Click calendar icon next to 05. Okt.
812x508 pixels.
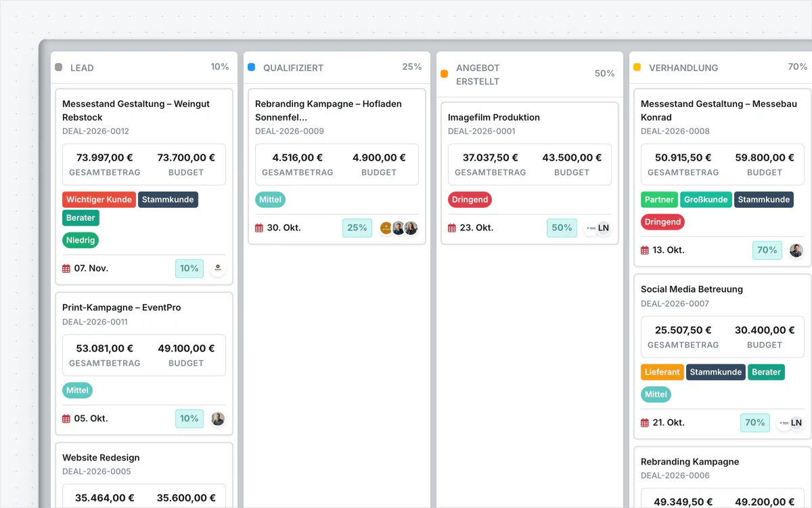click(x=66, y=419)
